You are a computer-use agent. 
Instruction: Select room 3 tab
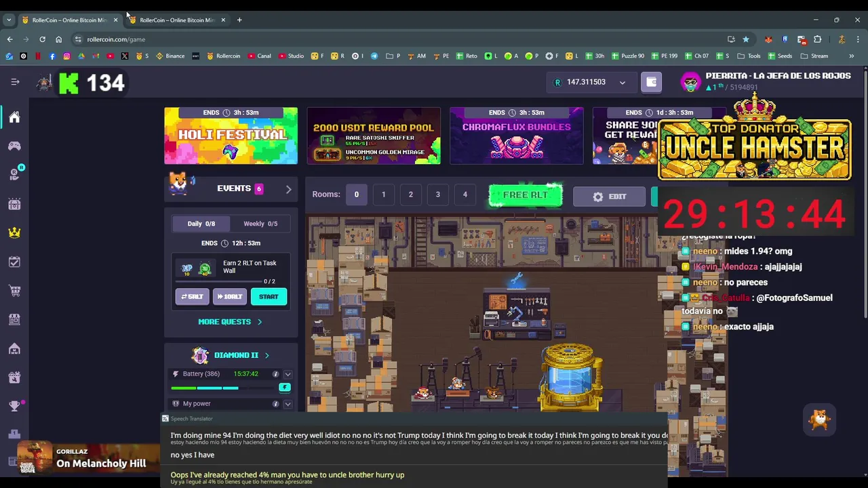[x=437, y=195]
